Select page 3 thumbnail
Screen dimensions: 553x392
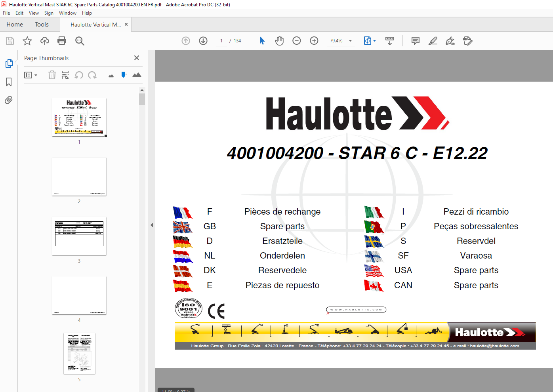click(79, 236)
